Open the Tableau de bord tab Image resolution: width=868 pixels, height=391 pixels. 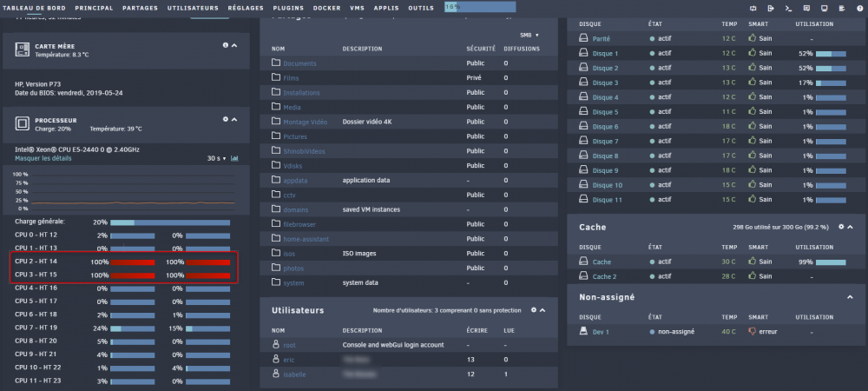[x=35, y=9]
